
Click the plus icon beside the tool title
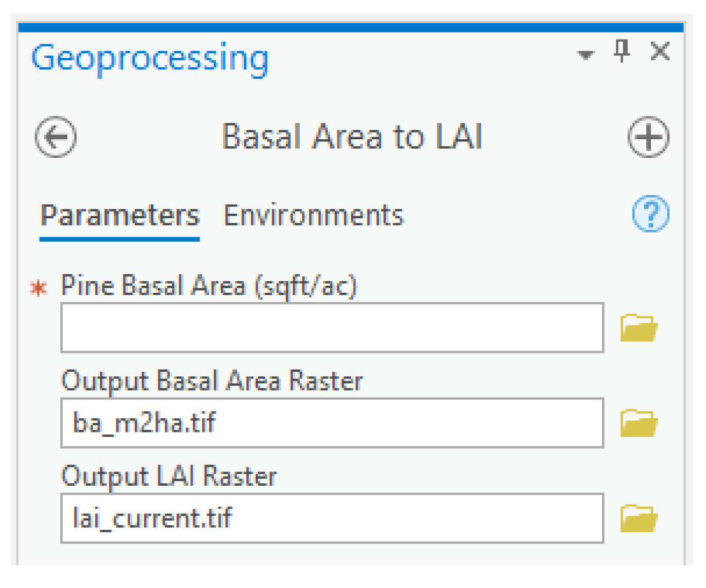(x=648, y=137)
